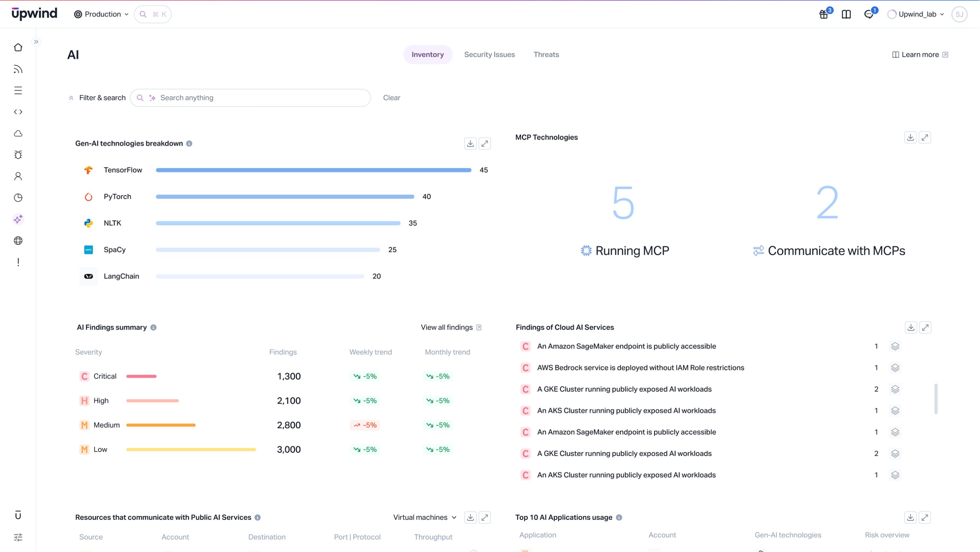This screenshot has width=980, height=552.
Task: Open the user identity icon in sidebar
Action: [18, 176]
